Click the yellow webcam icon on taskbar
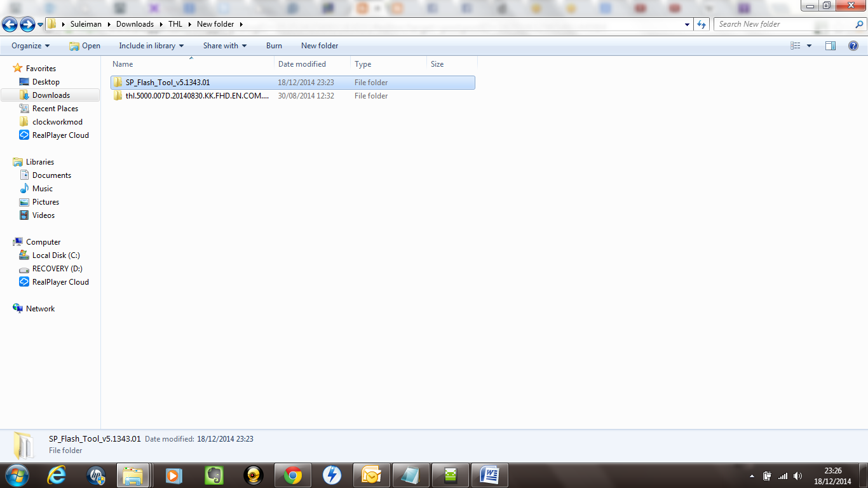 pyautogui.click(x=254, y=475)
